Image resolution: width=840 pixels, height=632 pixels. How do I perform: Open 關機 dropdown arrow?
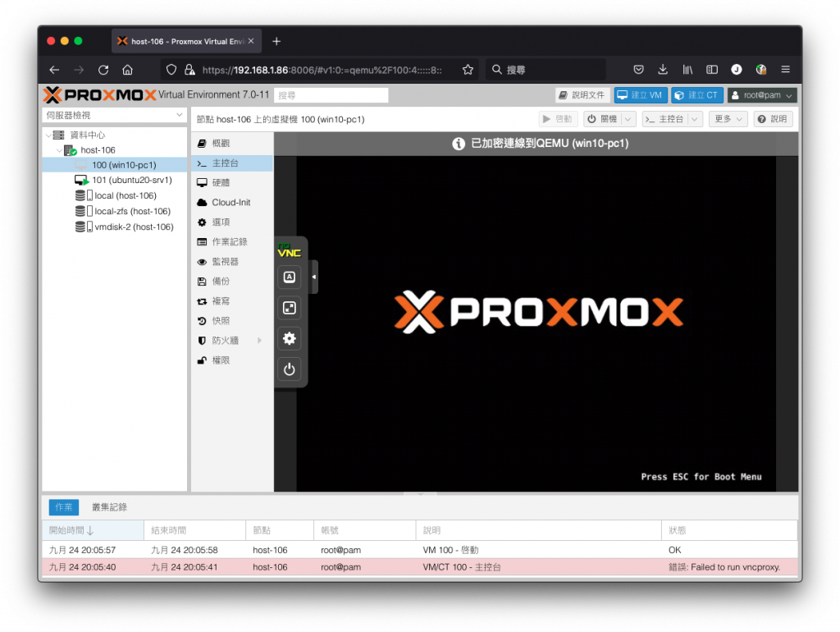point(628,119)
